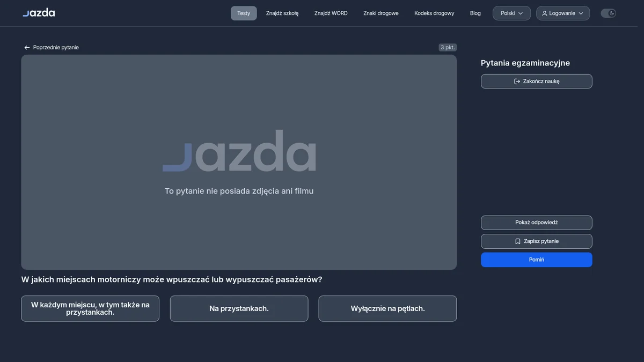This screenshot has width=644, height=362.
Task: Click bookmark icon in Zapisz pytanie
Action: point(518,241)
